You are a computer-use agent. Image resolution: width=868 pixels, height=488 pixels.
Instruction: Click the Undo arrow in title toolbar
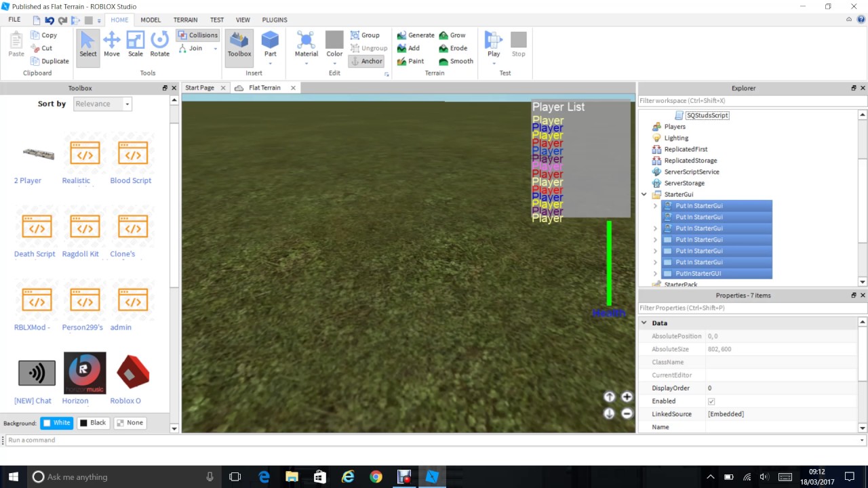[x=50, y=20]
